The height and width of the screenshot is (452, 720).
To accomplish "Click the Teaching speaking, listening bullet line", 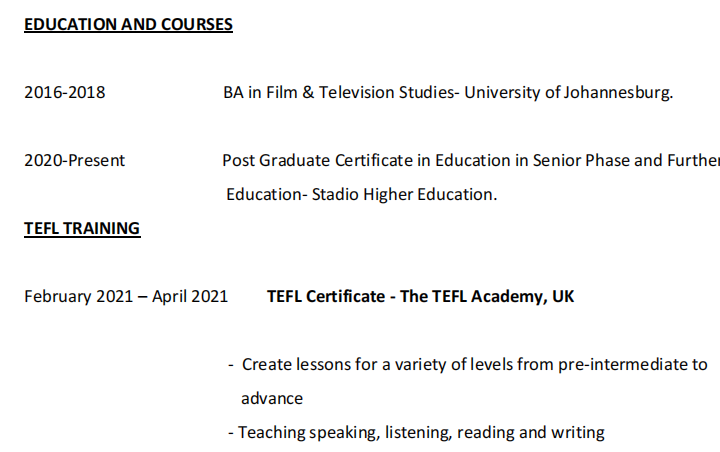I will pyautogui.click(x=420, y=433).
